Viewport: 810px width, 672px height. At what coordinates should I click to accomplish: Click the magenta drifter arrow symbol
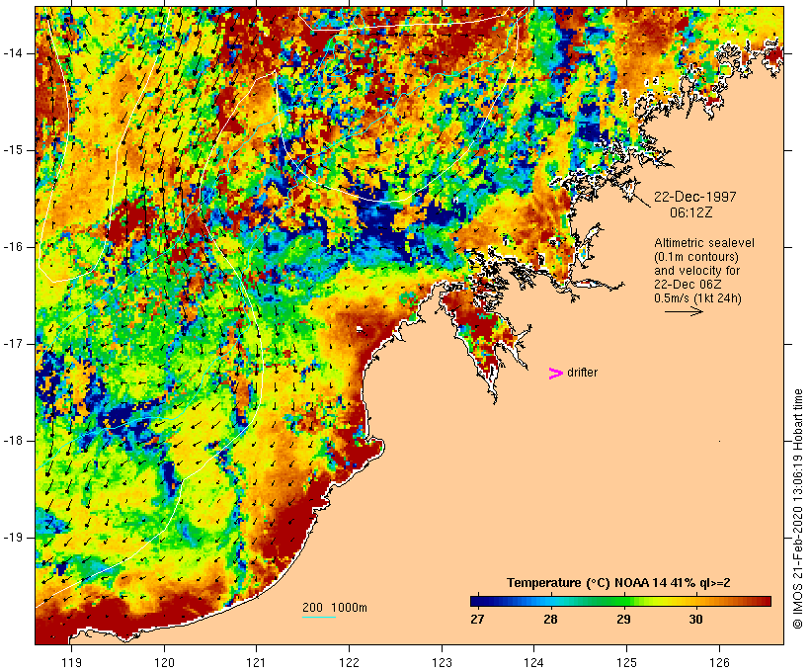pos(555,373)
